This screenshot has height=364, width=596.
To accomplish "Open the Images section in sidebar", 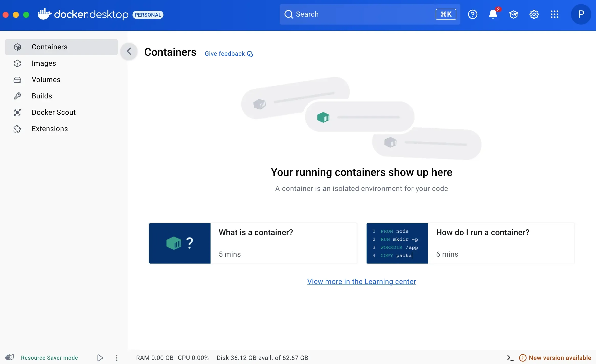I will tap(44, 63).
